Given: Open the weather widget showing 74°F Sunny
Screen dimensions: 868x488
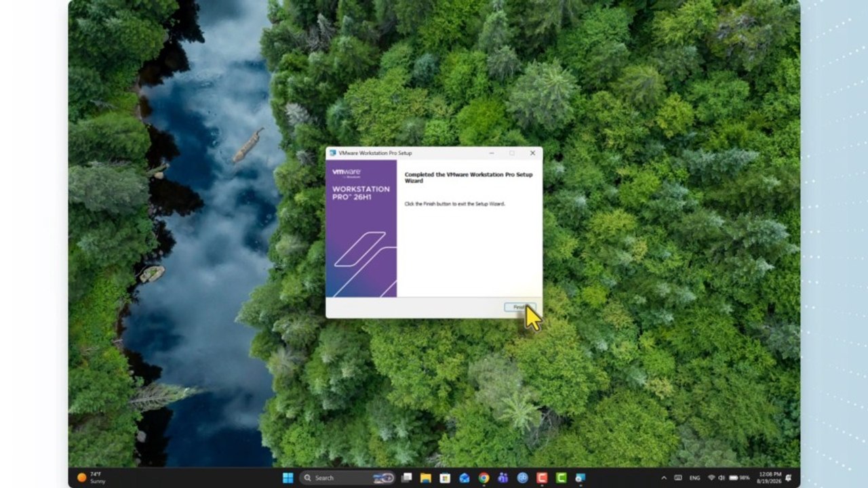Looking at the screenshot, I should tap(90, 478).
